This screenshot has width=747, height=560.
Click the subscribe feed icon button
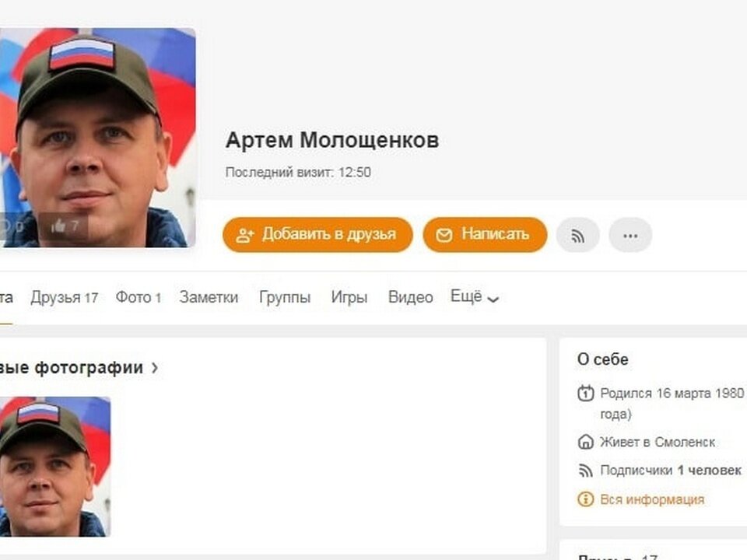(x=577, y=235)
